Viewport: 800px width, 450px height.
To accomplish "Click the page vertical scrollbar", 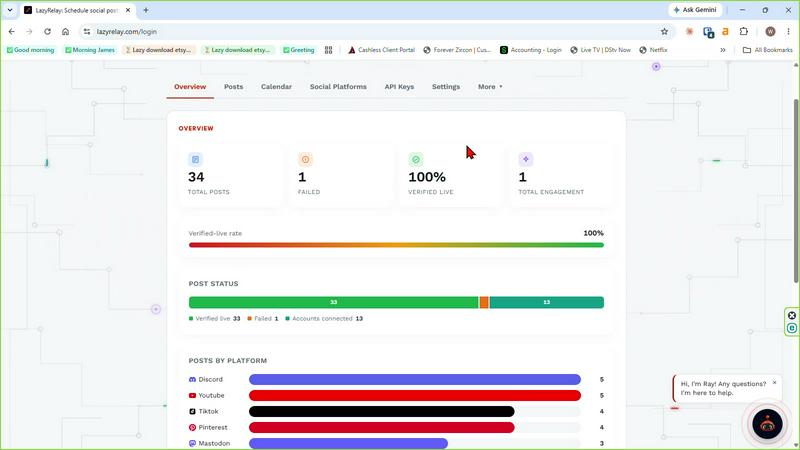I will (796, 189).
